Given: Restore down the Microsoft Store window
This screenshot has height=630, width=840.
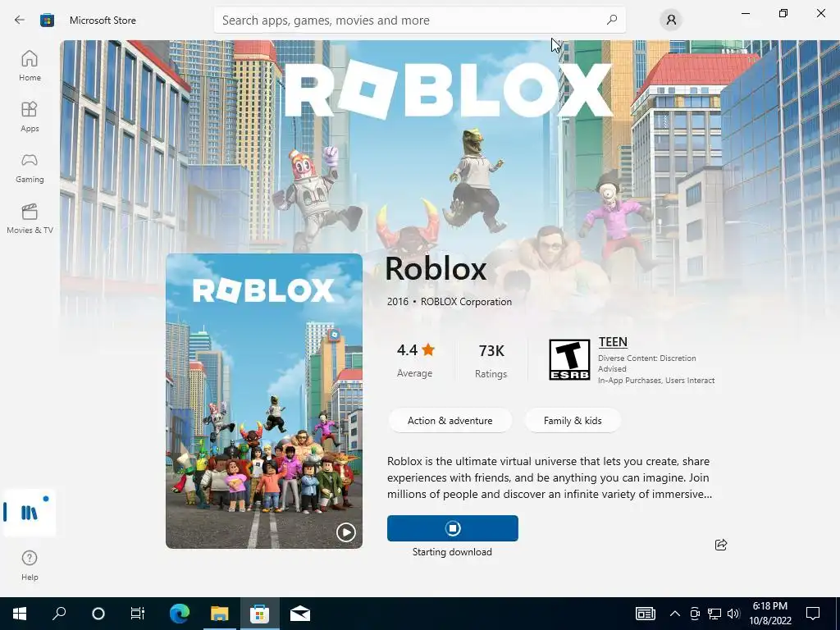Looking at the screenshot, I should pyautogui.click(x=783, y=13).
